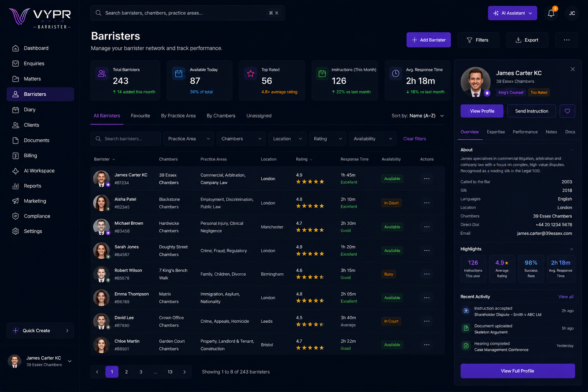The height and width of the screenshot is (392, 588).
Task: Click the Clear filters link
Action: 415,139
